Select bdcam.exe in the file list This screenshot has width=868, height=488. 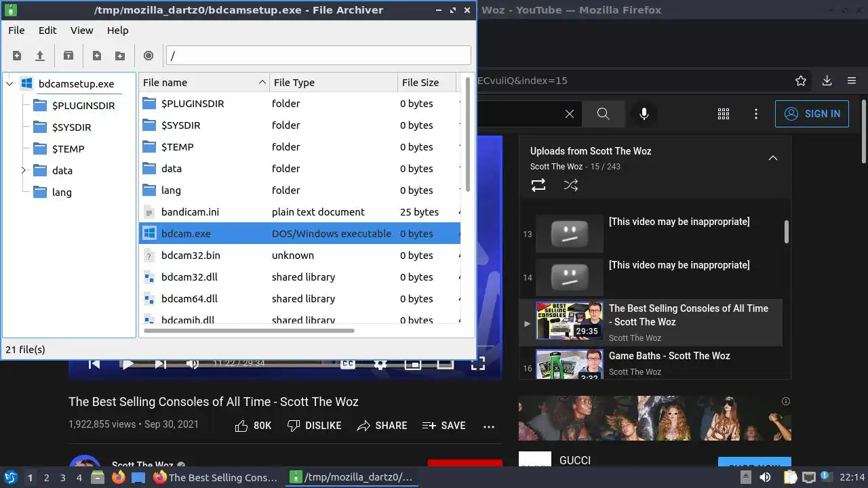(x=300, y=234)
